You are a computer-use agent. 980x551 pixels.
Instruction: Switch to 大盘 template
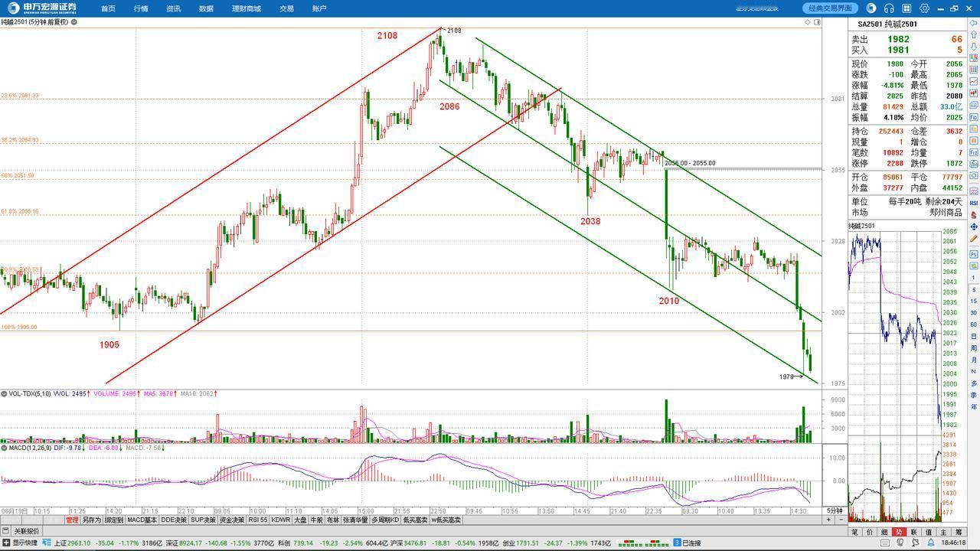tap(300, 520)
